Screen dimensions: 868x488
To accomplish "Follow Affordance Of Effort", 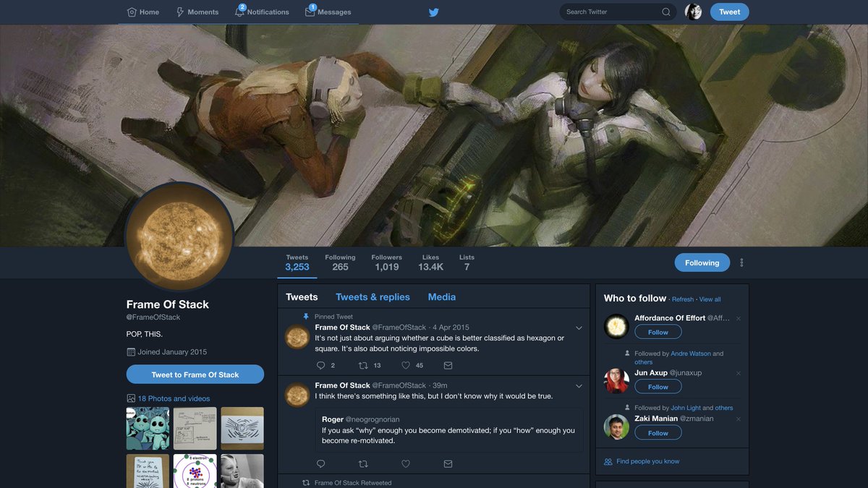I will click(658, 332).
